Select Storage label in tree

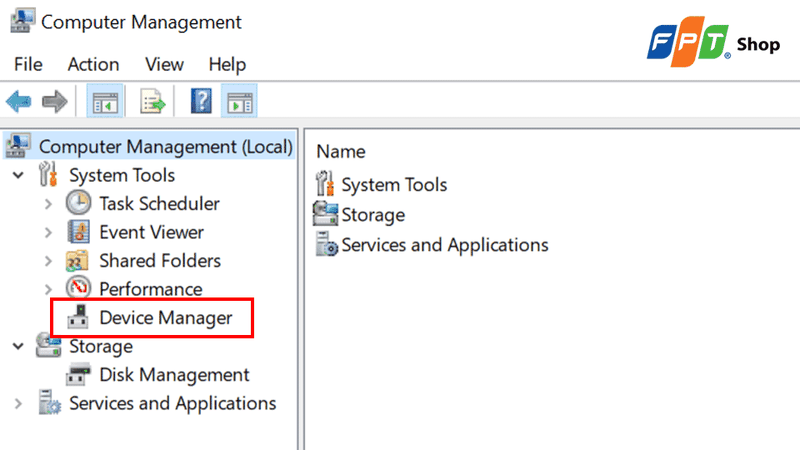(x=101, y=347)
